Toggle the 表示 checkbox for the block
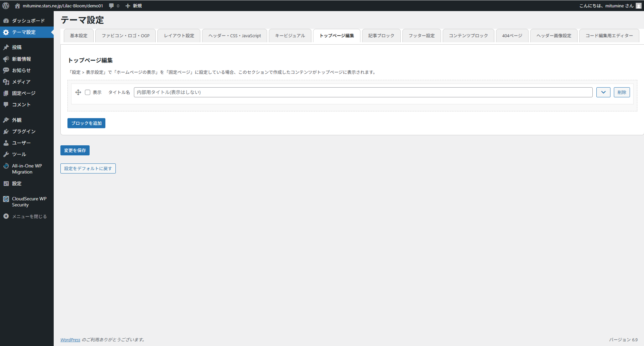Viewport: 644px width, 346px height. [88, 92]
